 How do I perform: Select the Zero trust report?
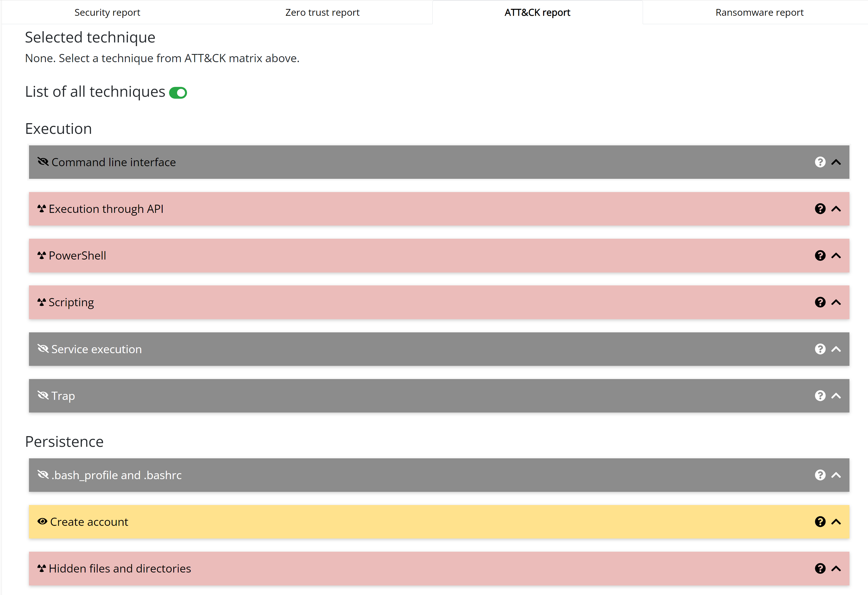point(322,12)
